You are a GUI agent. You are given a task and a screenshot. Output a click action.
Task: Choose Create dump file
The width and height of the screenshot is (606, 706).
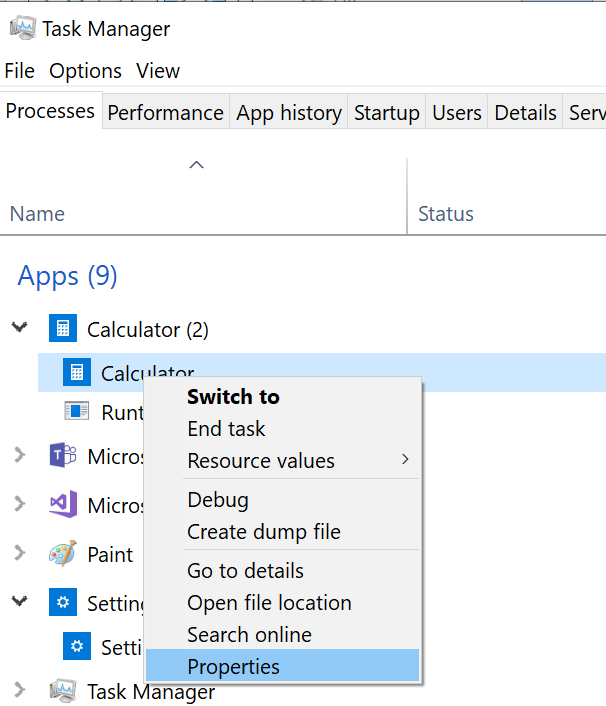(283, 532)
